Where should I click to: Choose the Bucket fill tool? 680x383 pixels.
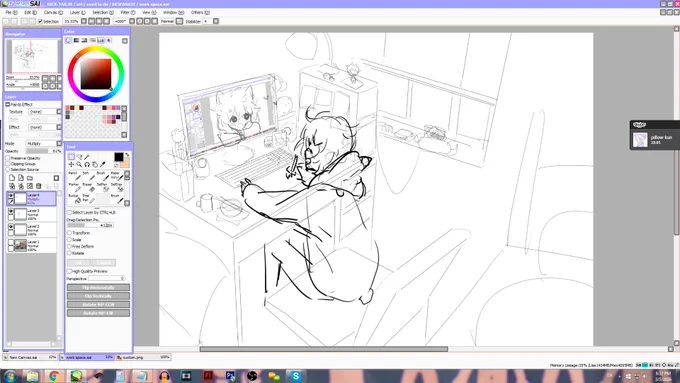coord(74,199)
